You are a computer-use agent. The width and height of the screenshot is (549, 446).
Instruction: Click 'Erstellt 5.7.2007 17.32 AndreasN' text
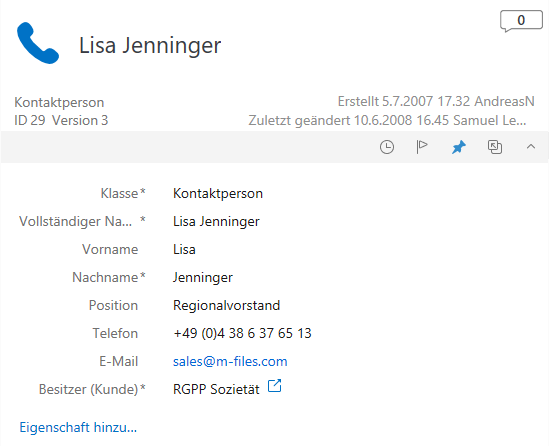click(x=436, y=101)
